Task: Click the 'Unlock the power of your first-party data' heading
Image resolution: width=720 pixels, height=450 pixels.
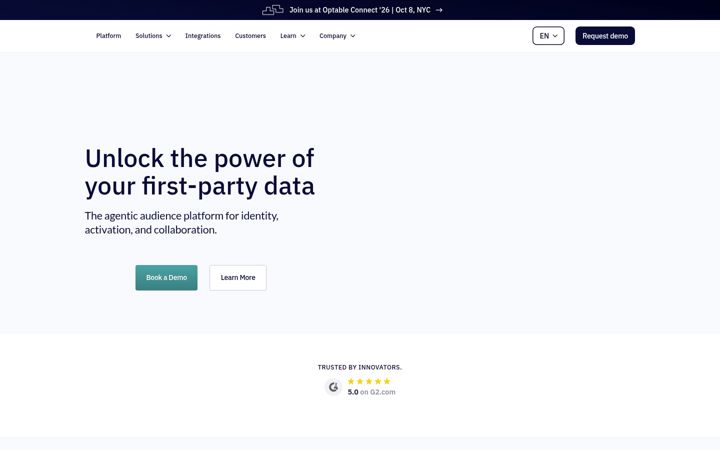Action: (200, 172)
